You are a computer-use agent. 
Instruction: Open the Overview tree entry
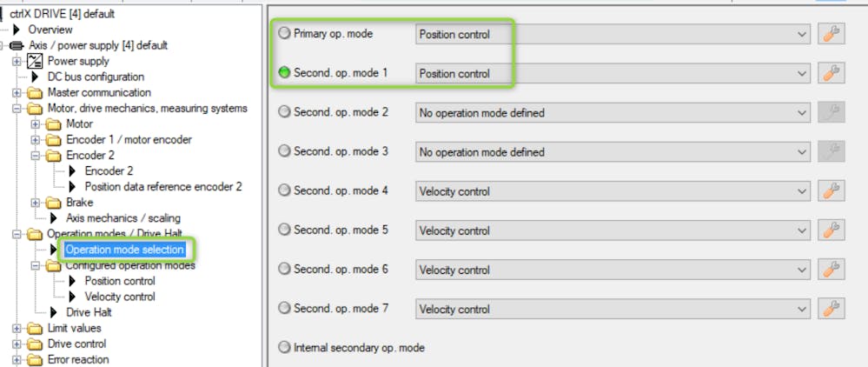coord(50,30)
